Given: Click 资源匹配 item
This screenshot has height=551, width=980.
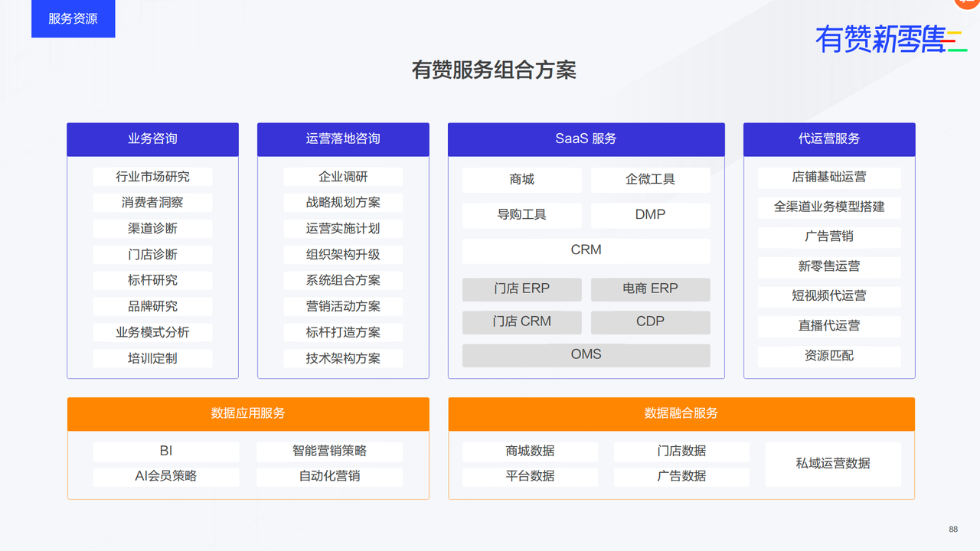Looking at the screenshot, I should click(829, 357).
